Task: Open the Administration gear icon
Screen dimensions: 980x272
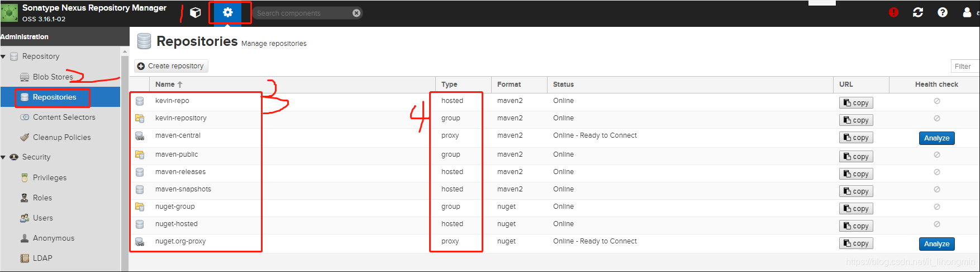Action: tap(227, 12)
